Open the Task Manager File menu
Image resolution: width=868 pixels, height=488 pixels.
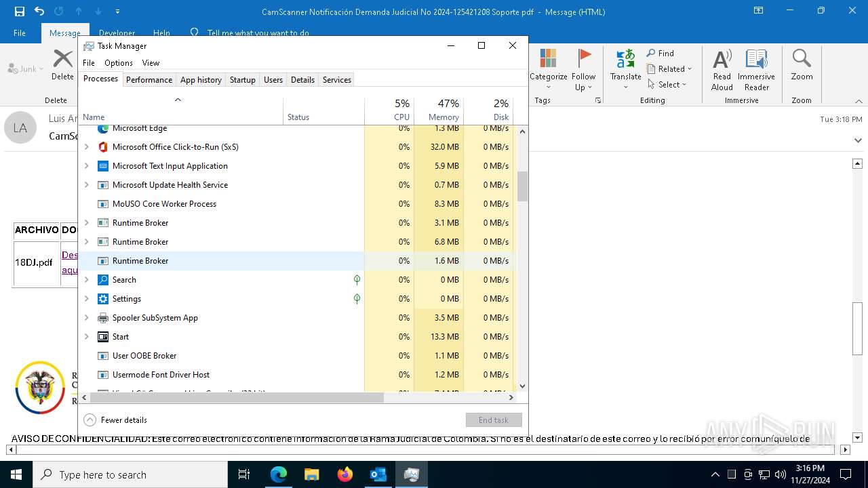point(89,63)
